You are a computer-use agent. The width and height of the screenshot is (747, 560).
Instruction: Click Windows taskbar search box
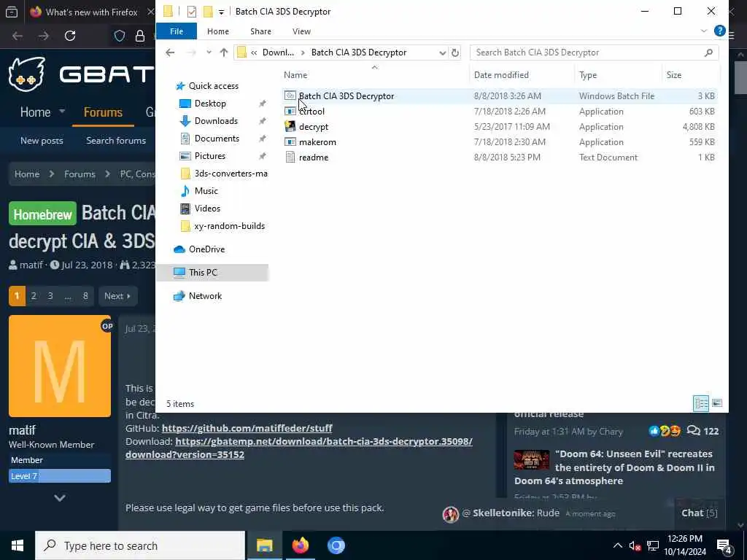point(140,545)
